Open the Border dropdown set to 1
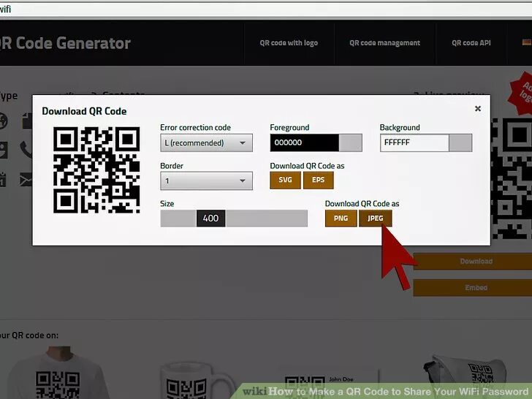 pyautogui.click(x=206, y=180)
